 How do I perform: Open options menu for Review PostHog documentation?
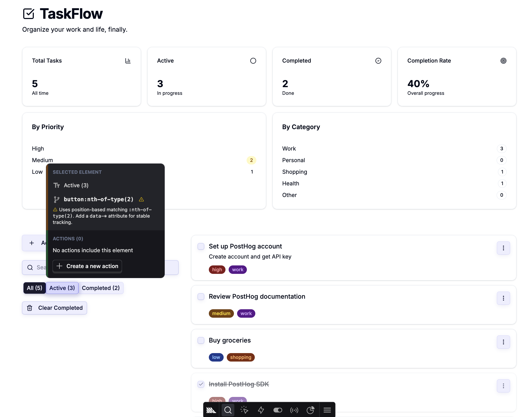[503, 298]
